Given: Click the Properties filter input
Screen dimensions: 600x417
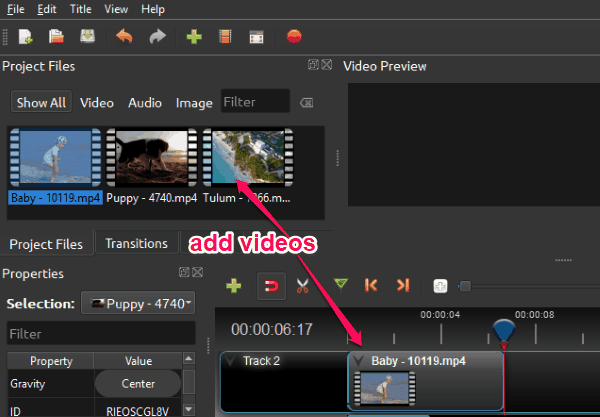Looking at the screenshot, I should tap(101, 333).
